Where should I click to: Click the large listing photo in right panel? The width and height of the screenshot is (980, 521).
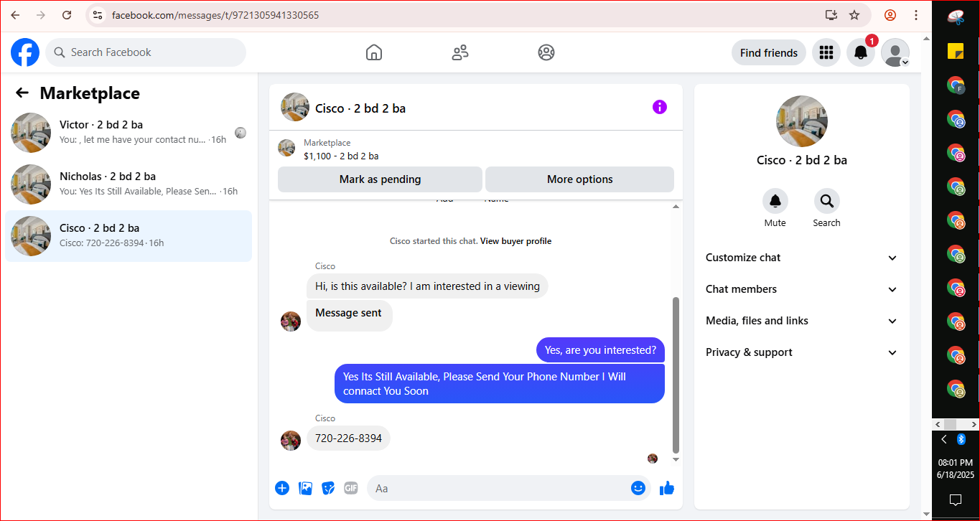coord(802,121)
